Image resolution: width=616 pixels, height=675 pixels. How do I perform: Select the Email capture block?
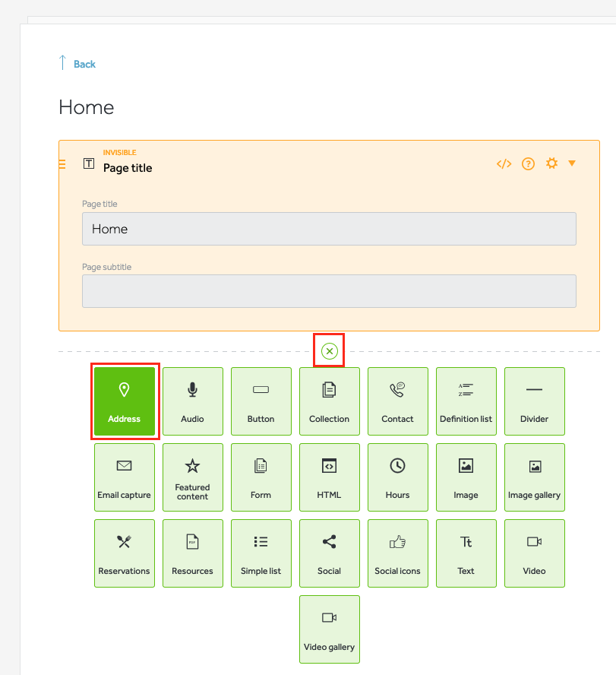124,477
